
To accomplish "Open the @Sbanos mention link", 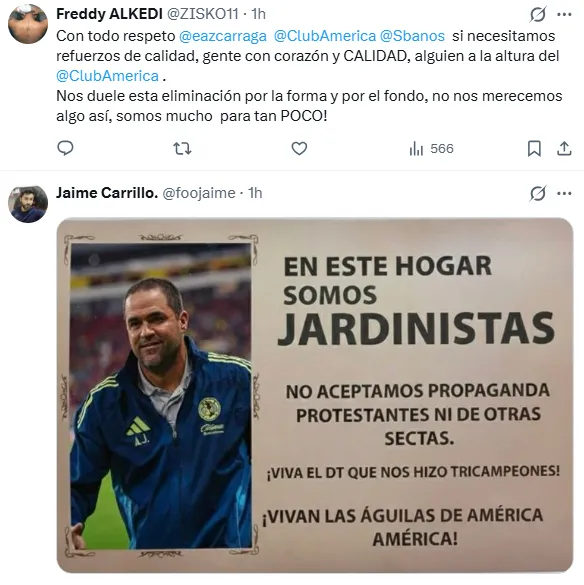I will pyautogui.click(x=412, y=36).
